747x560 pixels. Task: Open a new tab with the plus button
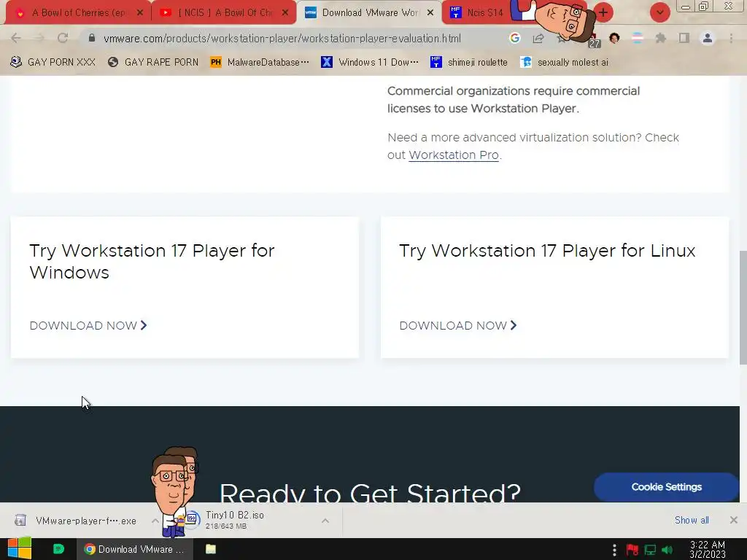point(603,12)
